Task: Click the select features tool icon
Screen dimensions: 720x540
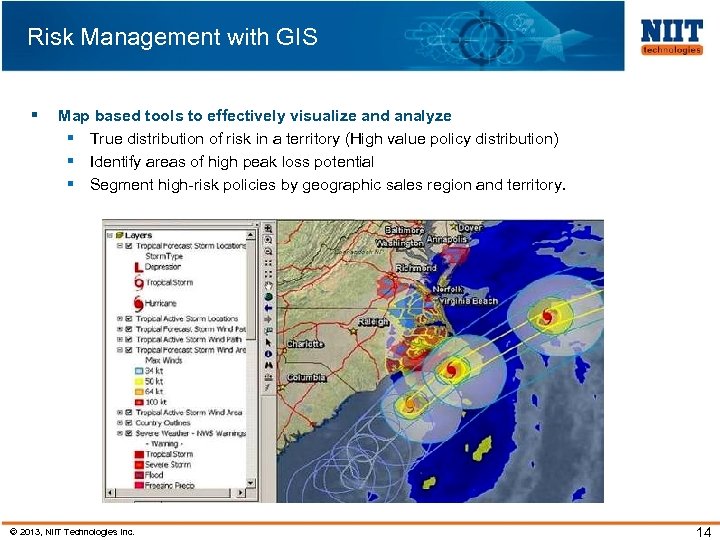Action: click(269, 331)
